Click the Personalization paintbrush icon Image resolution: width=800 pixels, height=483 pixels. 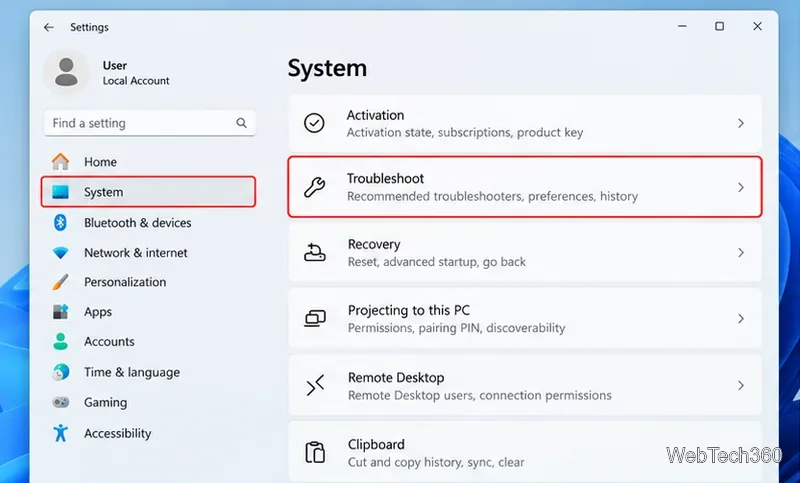(60, 282)
